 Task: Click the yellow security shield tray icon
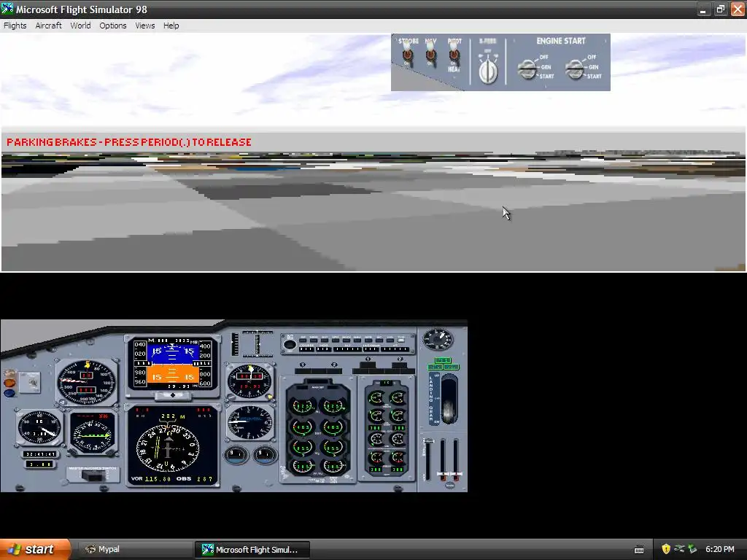[666, 549]
